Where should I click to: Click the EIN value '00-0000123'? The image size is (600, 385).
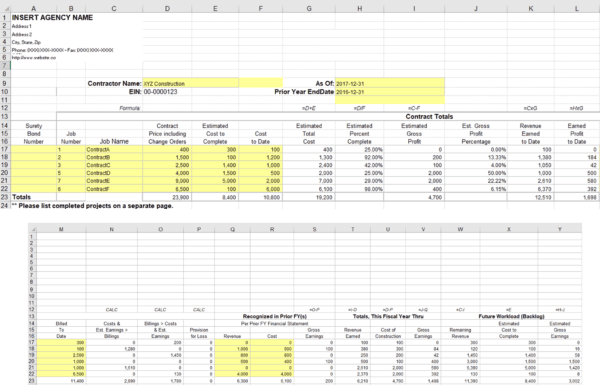161,92
